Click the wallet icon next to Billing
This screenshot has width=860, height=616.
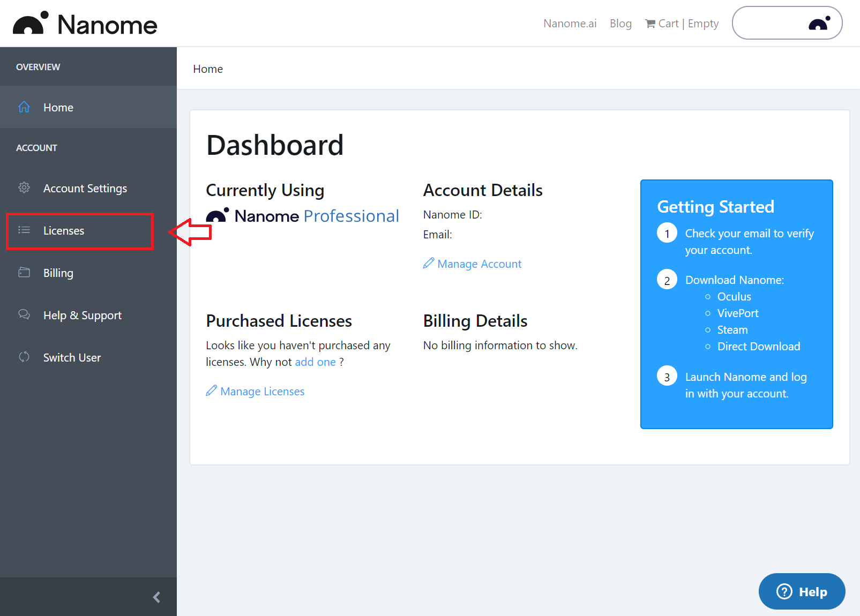coord(24,273)
